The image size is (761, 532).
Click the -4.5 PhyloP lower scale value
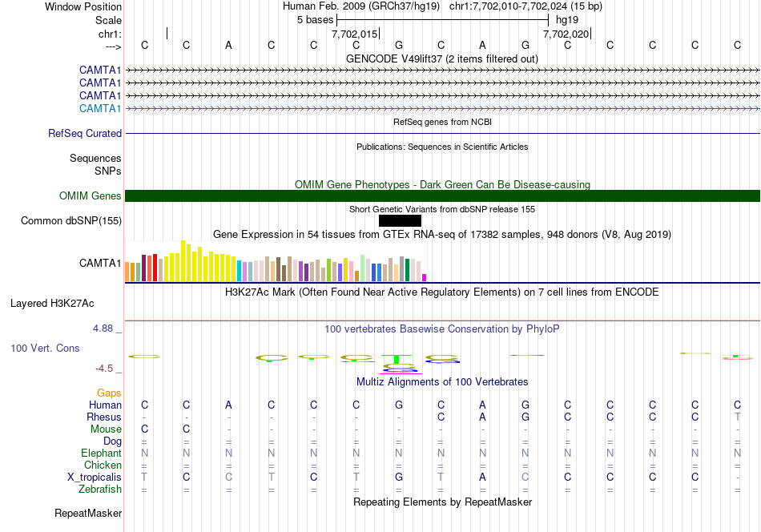[104, 369]
